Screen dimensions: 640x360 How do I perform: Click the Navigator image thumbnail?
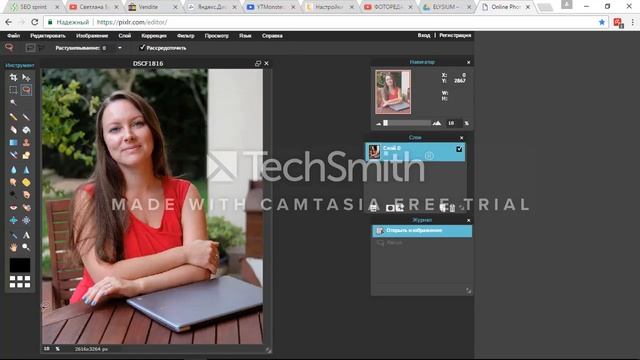(393, 92)
